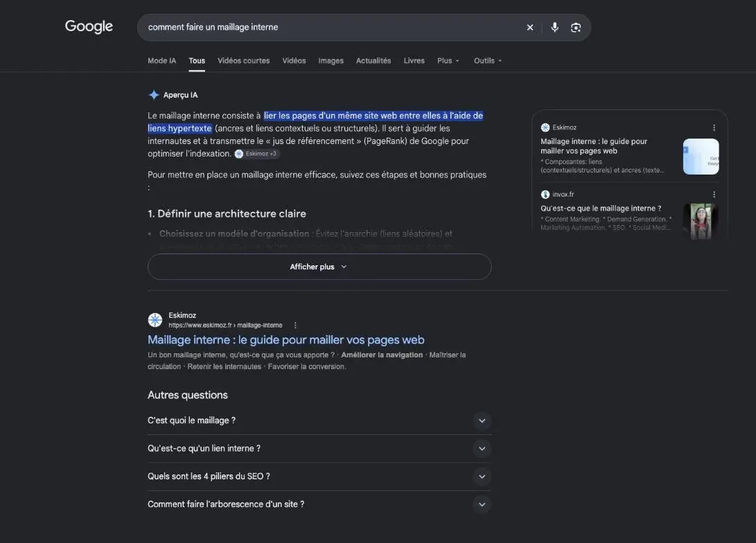Click the Eskimoz +3 source chip
756x543 pixels.
(256, 154)
